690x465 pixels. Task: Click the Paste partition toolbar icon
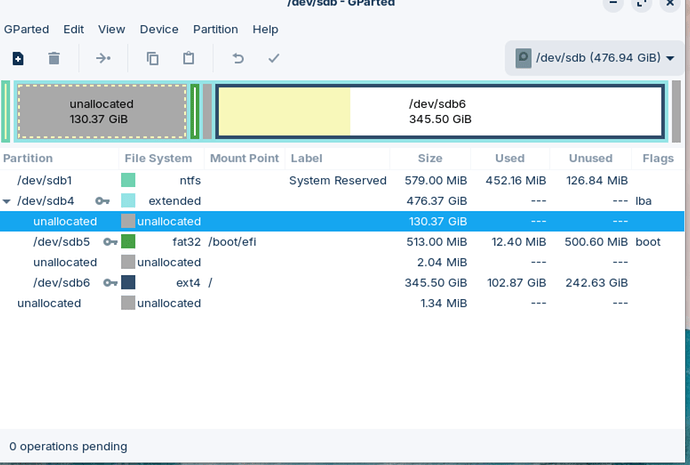(x=188, y=59)
